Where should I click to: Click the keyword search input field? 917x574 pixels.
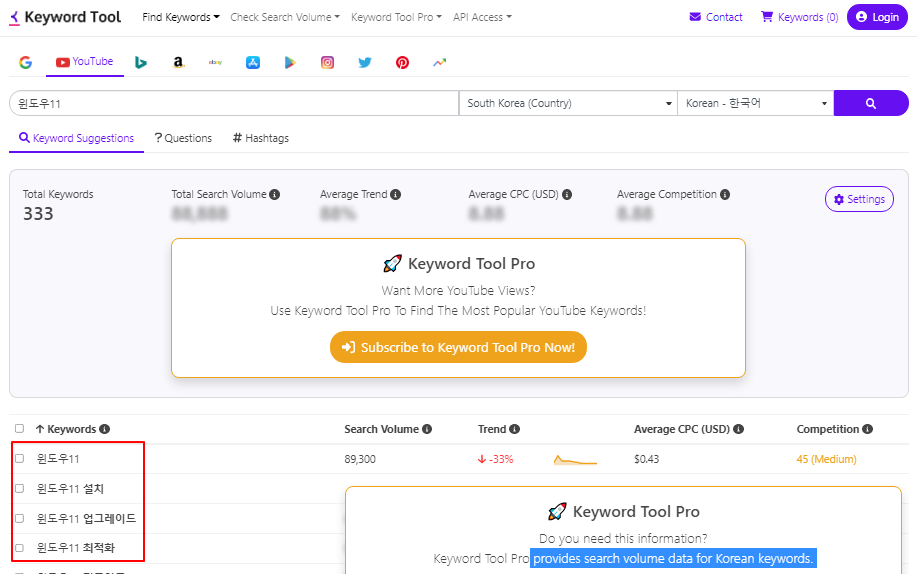(x=234, y=103)
